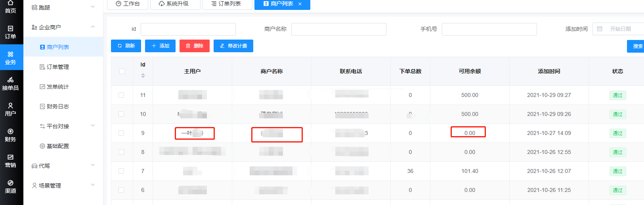Expand the 跑腿 menu group
The image size is (644, 205).
63,7
